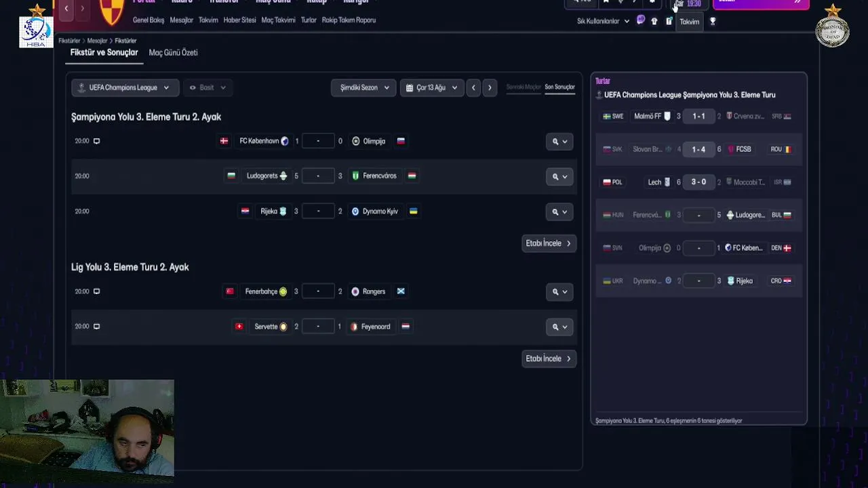Go to previous date with left chevron
The height and width of the screenshot is (488, 868).
coord(473,87)
